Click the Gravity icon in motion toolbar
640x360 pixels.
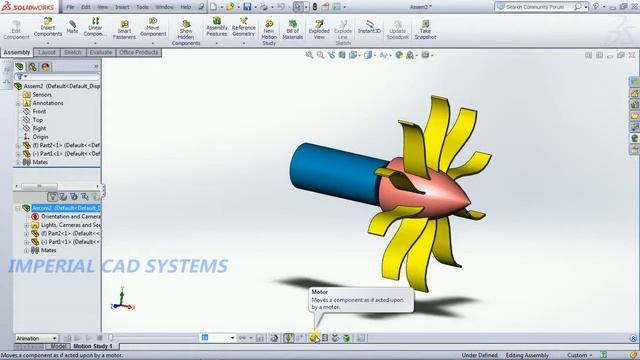tap(346, 338)
